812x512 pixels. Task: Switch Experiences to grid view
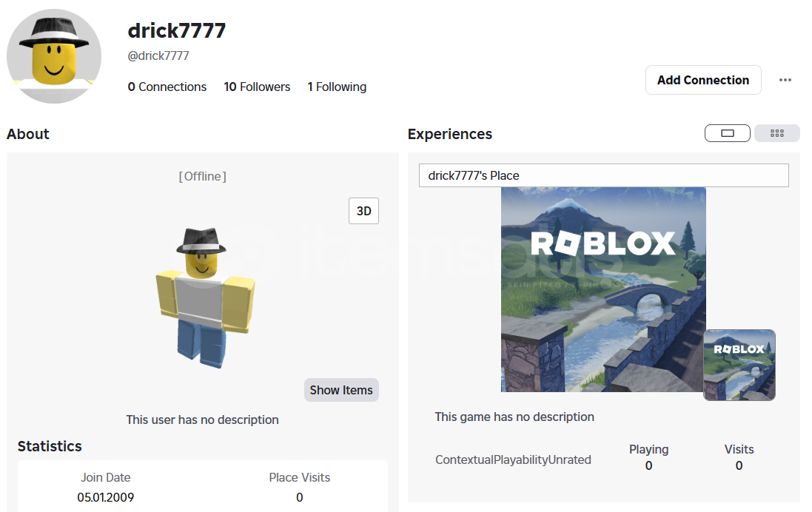(776, 133)
